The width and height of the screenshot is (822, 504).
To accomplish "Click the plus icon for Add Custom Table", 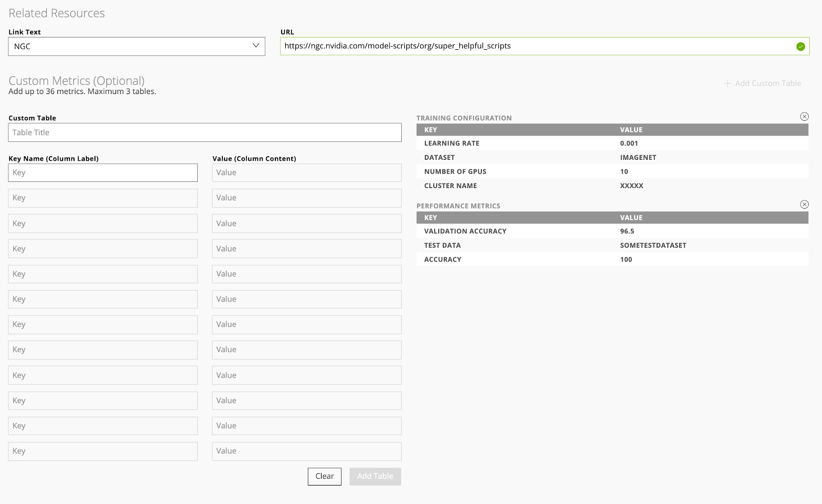I will tap(727, 83).
